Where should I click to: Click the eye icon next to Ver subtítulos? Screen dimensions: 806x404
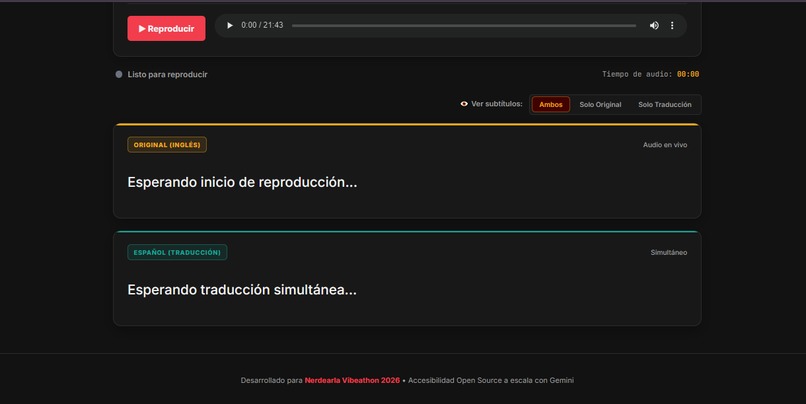pyautogui.click(x=464, y=104)
